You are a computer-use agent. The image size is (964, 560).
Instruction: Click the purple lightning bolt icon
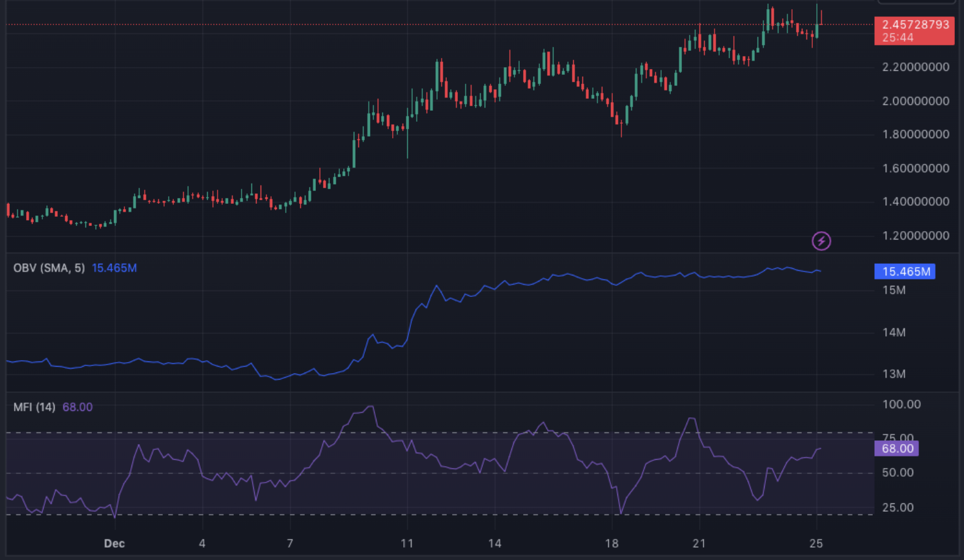821,241
